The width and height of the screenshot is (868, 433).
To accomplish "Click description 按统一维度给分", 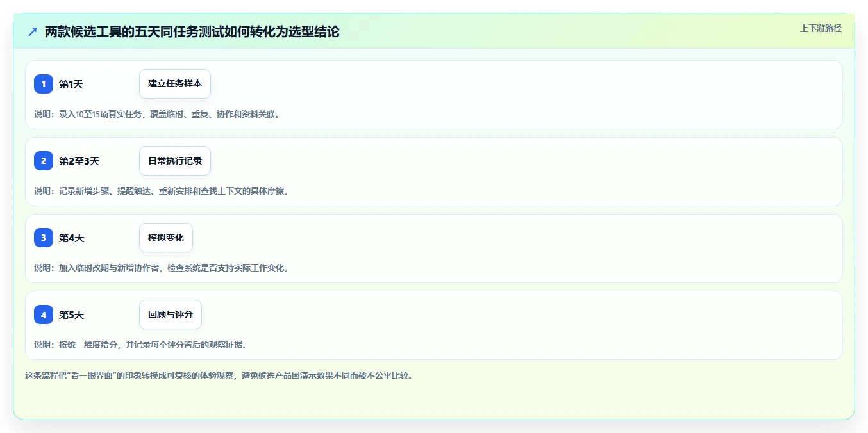I will tap(140, 345).
